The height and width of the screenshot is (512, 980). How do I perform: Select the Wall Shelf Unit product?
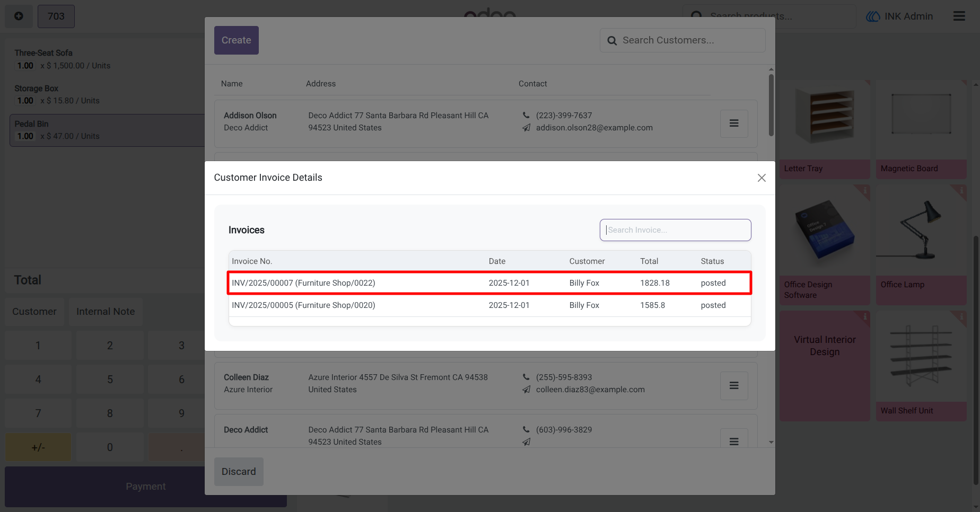pos(921,366)
